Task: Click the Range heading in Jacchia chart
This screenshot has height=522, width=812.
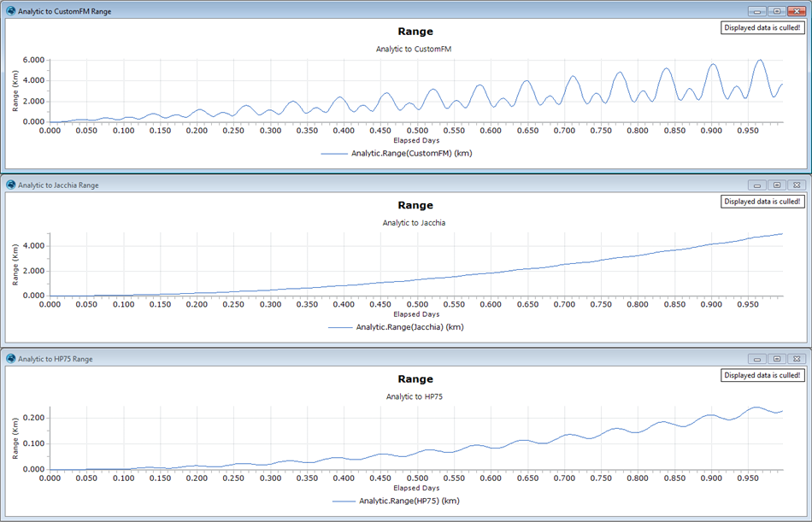Action: (415, 205)
